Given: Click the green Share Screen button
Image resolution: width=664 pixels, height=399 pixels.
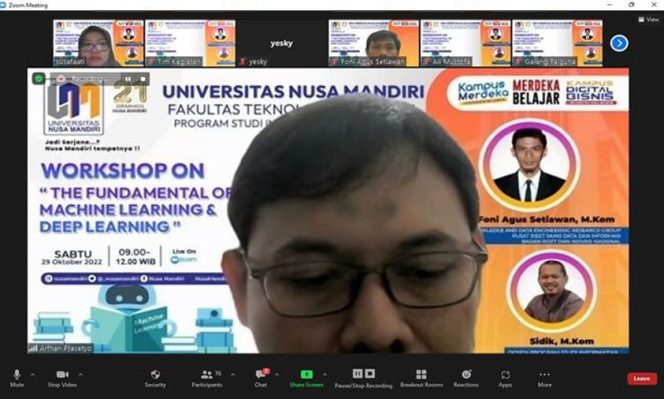Looking at the screenshot, I should pos(307,378).
